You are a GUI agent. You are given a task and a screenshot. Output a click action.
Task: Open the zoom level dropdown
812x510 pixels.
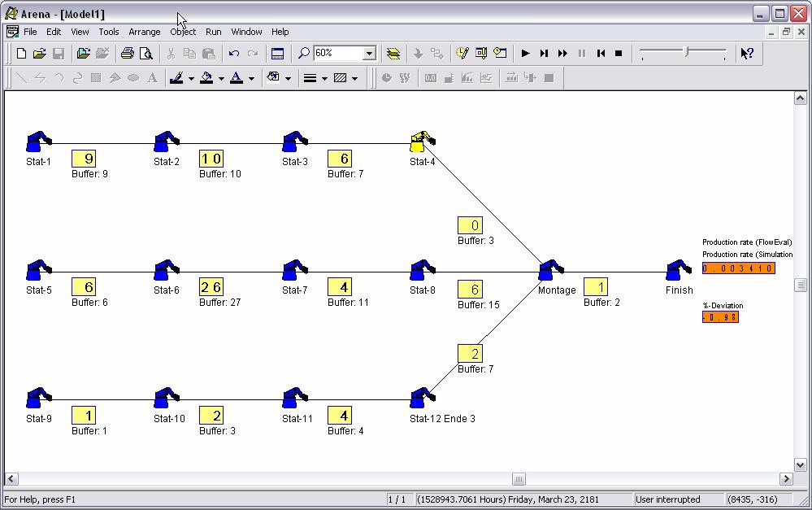pos(370,54)
